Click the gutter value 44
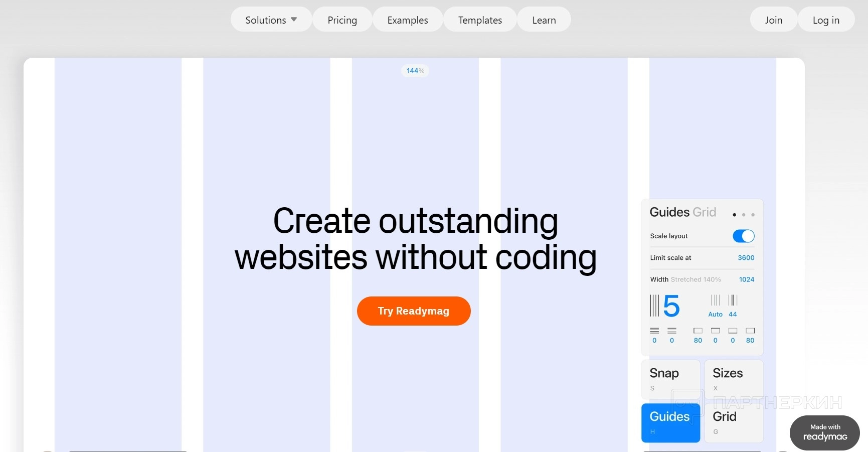Viewport: 868px width, 452px height. pos(733,314)
